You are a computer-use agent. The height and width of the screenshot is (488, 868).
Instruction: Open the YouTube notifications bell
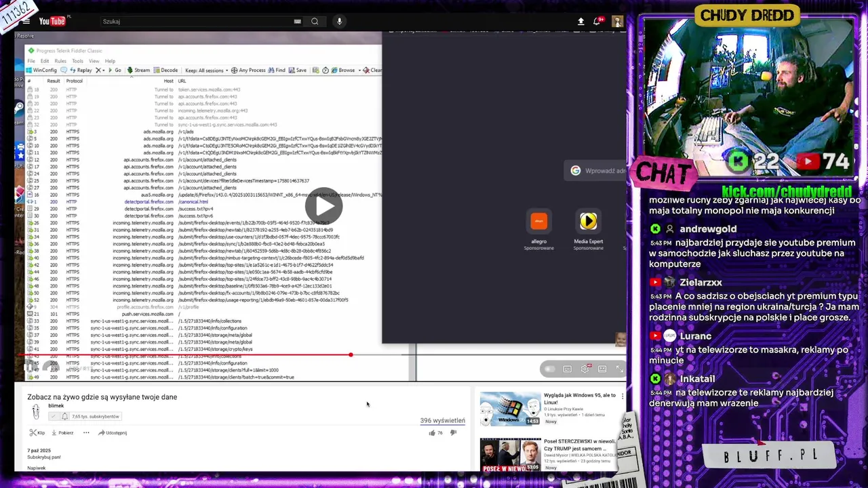coord(598,22)
